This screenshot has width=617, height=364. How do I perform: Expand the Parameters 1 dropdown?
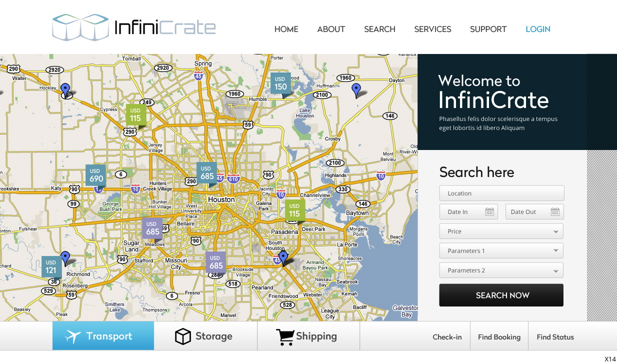click(x=501, y=251)
